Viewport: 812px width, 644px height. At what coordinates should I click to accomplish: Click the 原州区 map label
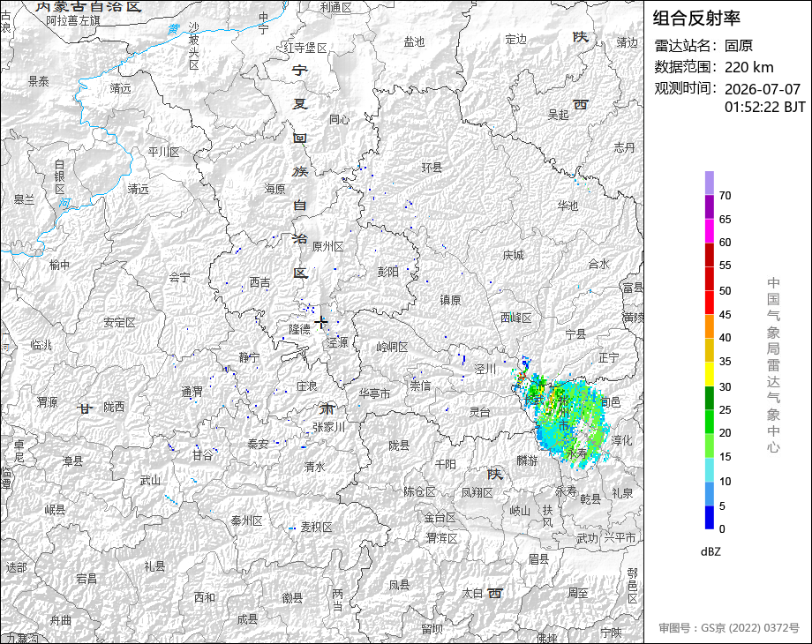327,246
